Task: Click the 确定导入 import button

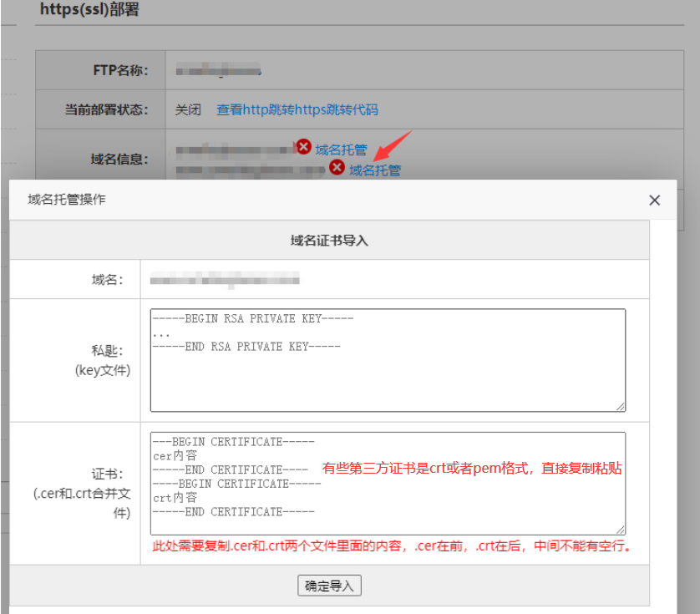Action: 328,585
